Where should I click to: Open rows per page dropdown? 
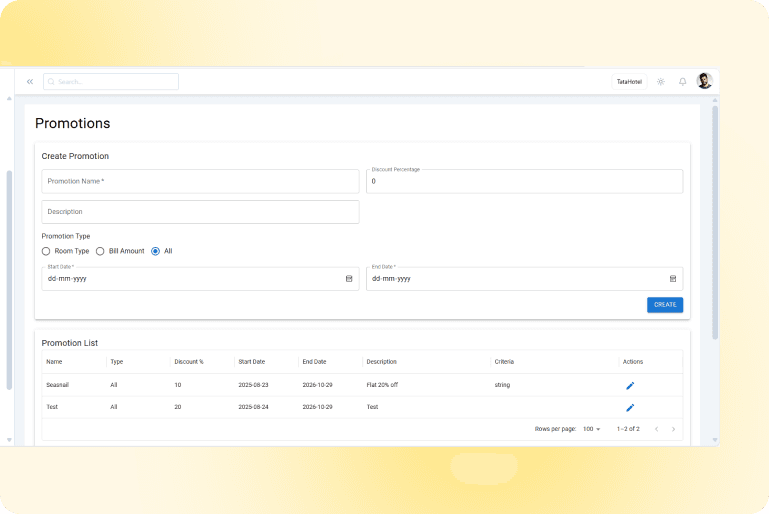coord(591,429)
